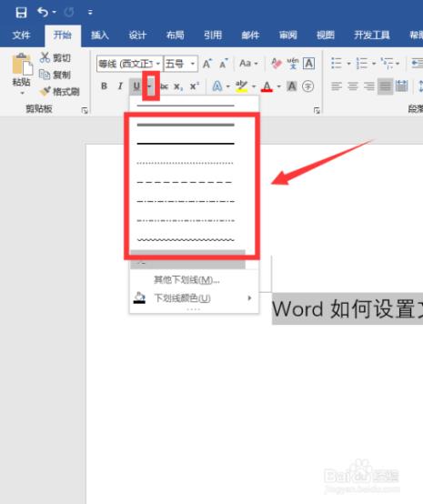Image resolution: width=423 pixels, height=504 pixels.
Task: Switch to the 设计 ribbon tab
Action: (137, 35)
